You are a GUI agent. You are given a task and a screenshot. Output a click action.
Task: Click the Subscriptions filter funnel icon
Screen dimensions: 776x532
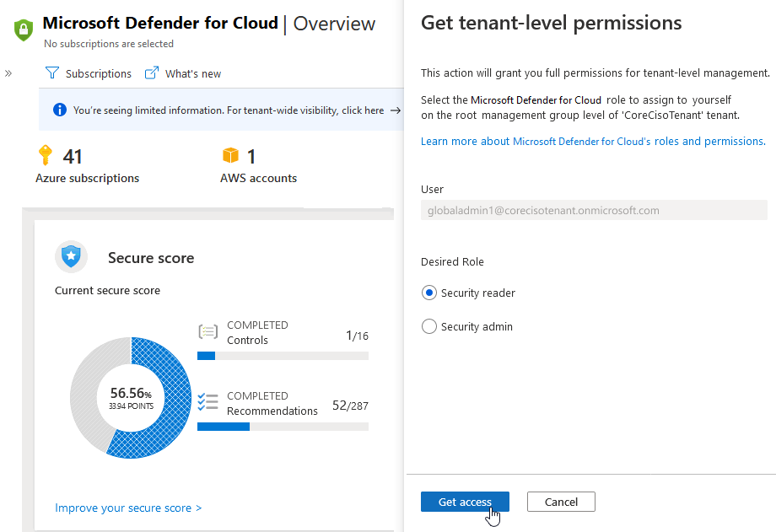[52, 73]
